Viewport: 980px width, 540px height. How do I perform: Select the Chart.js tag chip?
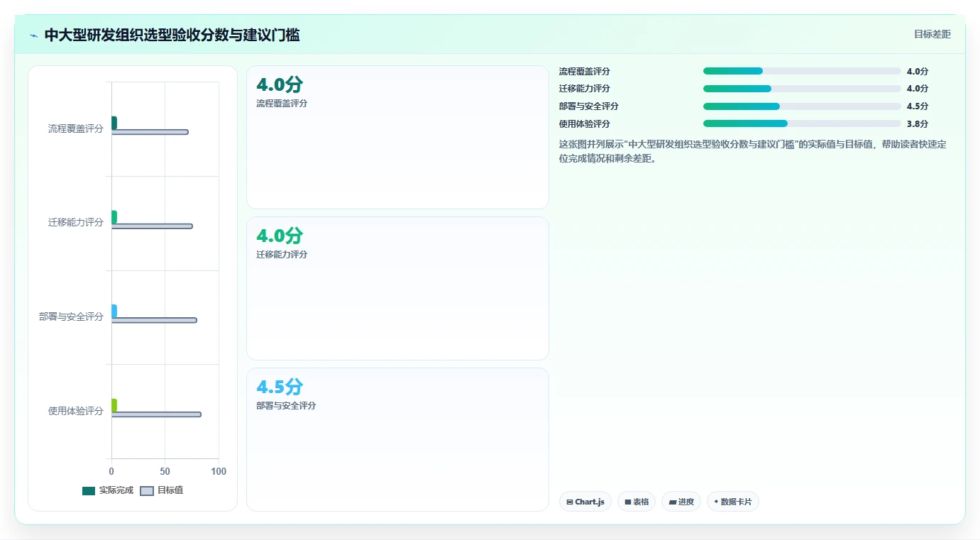pos(585,502)
